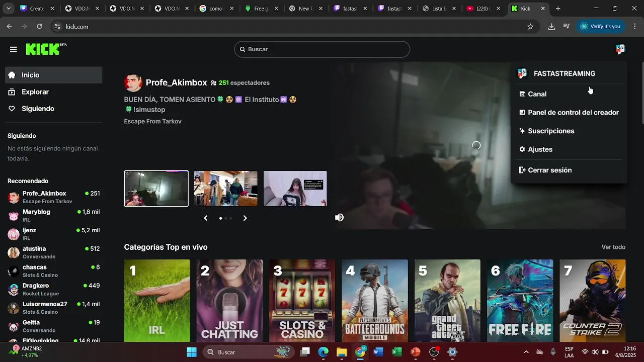The width and height of the screenshot is (644, 362).
Task: Open Panel de control del creador
Action: click(x=569, y=113)
